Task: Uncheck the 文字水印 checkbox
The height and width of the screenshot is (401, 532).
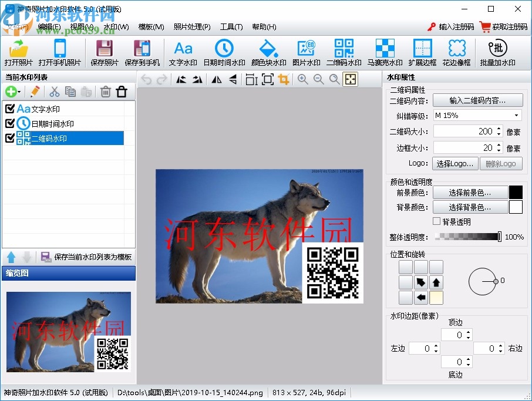Action: click(x=9, y=109)
